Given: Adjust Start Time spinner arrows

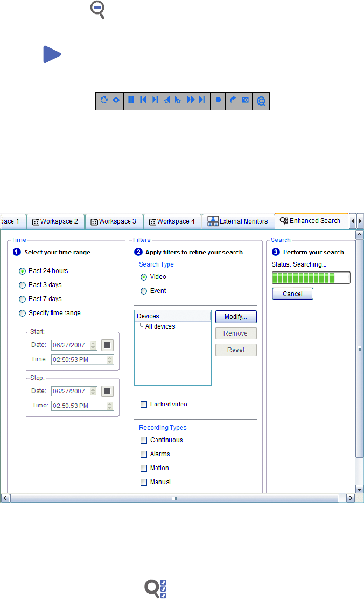Looking at the screenshot, I should (x=110, y=360).
